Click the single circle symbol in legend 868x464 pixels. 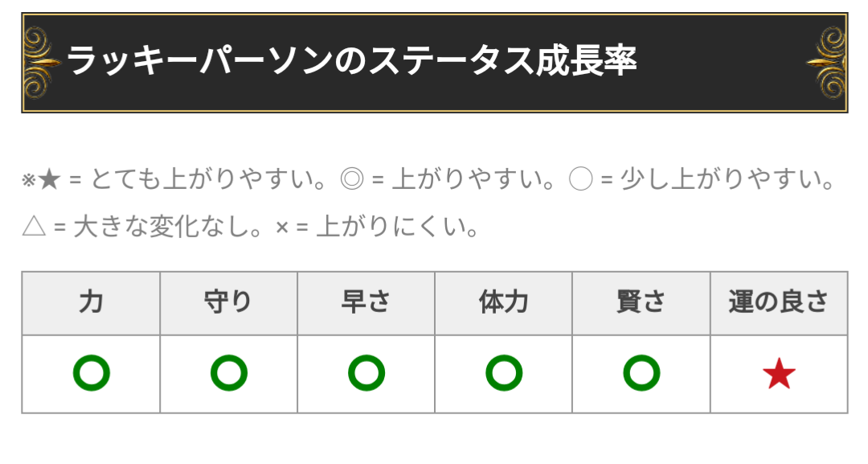click(x=581, y=180)
